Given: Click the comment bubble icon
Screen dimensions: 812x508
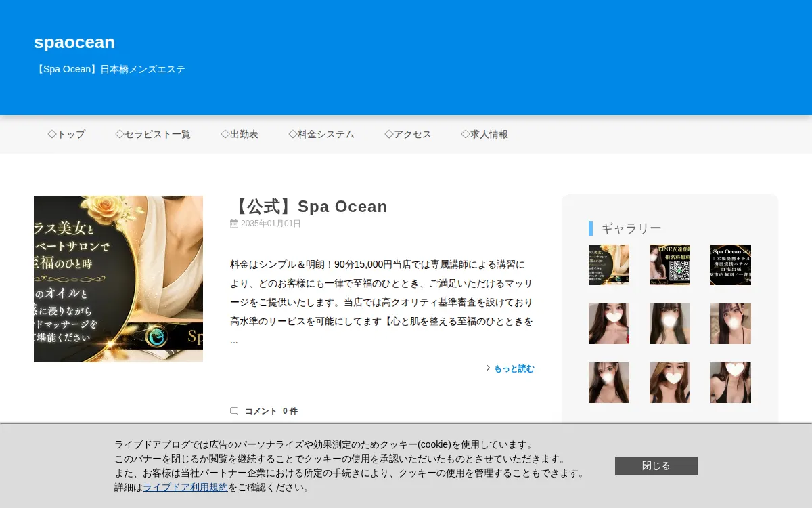Looking at the screenshot, I should coord(234,411).
